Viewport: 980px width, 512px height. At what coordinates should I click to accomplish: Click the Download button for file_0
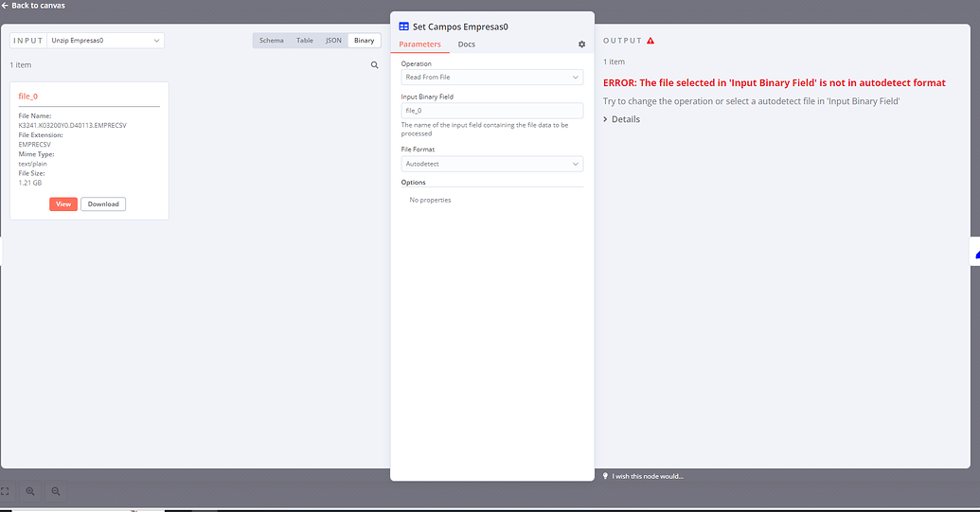coord(103,204)
